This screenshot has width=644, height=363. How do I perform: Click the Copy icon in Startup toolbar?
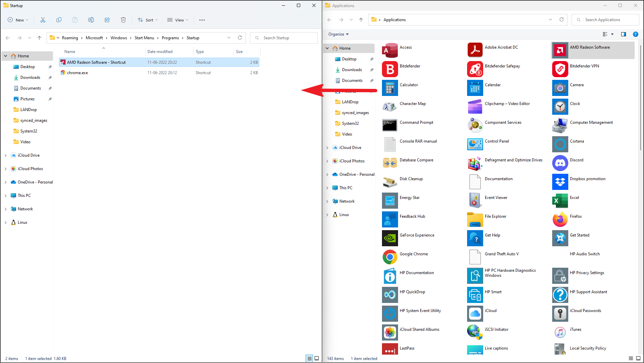pos(59,20)
